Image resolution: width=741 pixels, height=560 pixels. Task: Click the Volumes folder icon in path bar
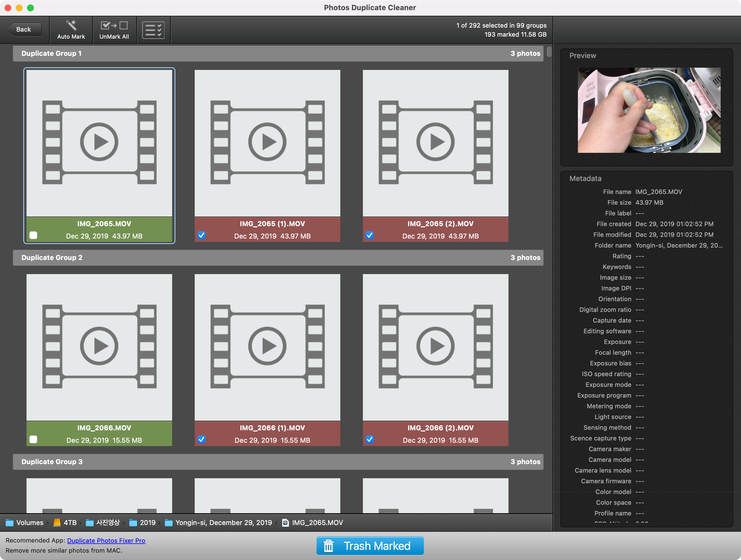point(10,522)
